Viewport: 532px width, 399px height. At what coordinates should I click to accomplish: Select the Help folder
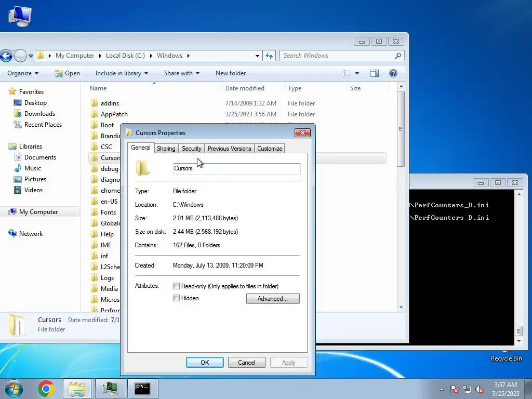click(x=107, y=234)
